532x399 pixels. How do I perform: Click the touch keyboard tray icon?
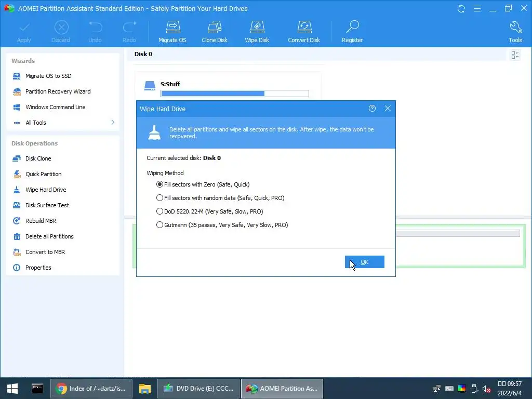tap(449, 389)
